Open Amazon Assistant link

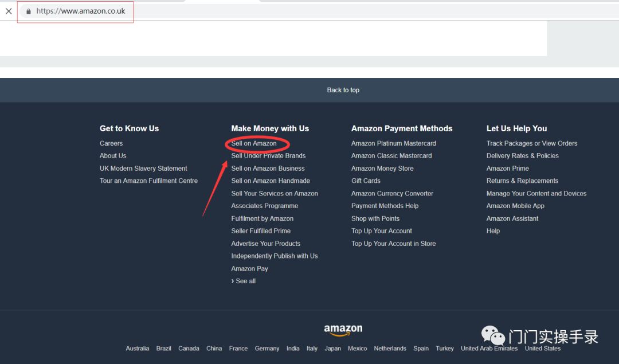click(512, 218)
